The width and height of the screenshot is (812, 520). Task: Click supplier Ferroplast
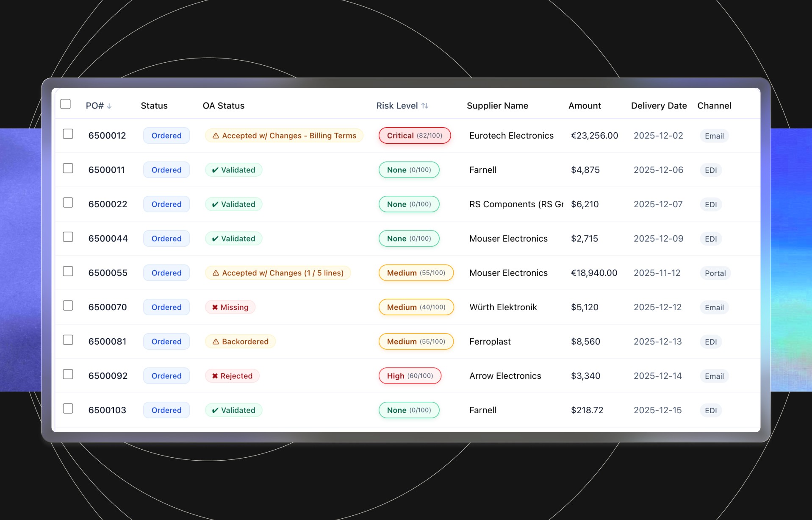pyautogui.click(x=490, y=342)
